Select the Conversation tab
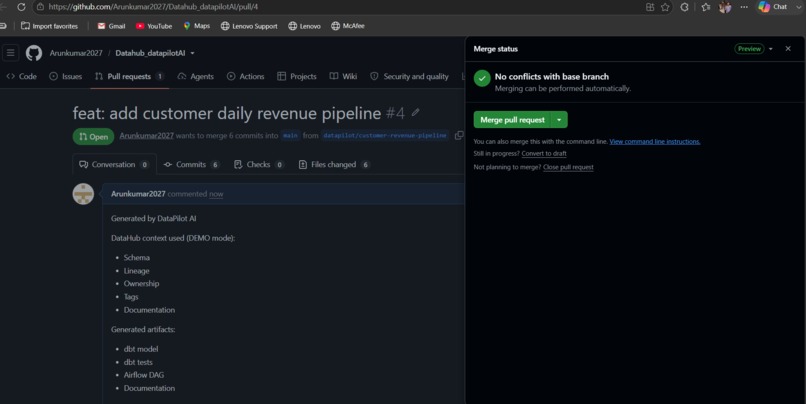The image size is (806, 404). click(x=114, y=164)
